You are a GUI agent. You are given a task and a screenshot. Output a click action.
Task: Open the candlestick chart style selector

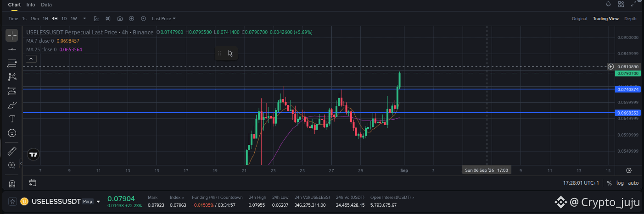(108, 19)
